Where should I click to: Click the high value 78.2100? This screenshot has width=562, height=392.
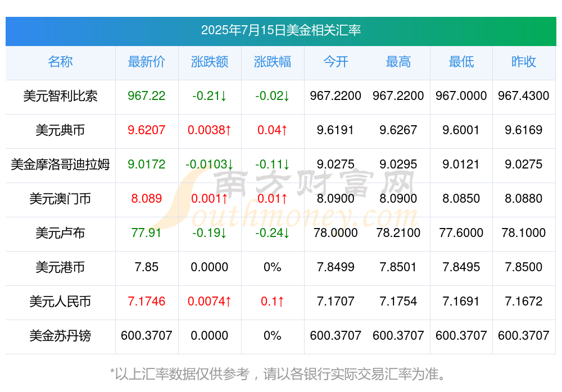(x=398, y=233)
